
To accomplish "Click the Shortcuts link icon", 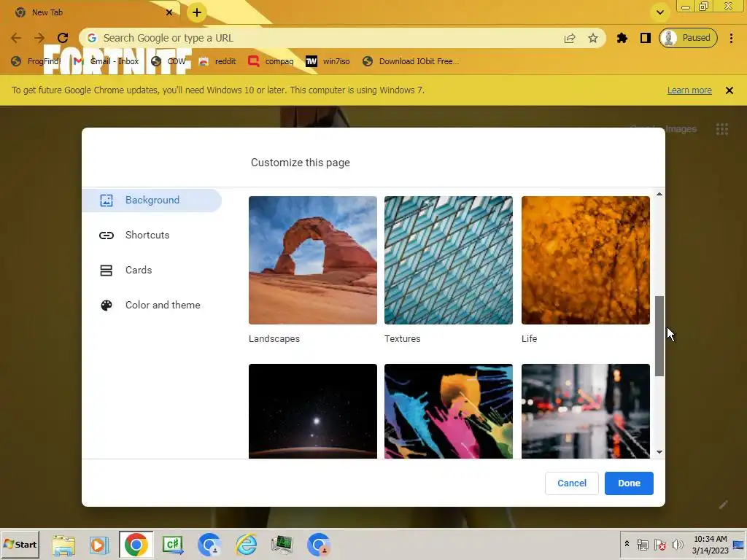I will (107, 236).
